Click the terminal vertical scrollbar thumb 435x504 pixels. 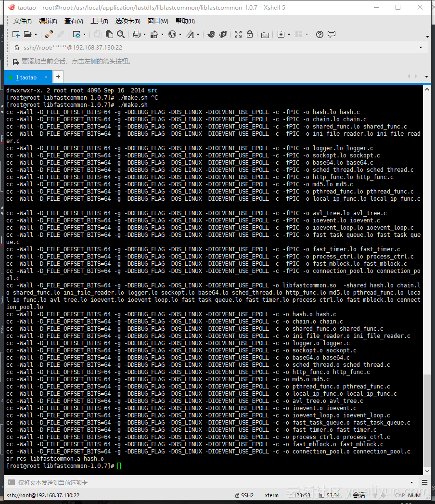[x=427, y=421]
